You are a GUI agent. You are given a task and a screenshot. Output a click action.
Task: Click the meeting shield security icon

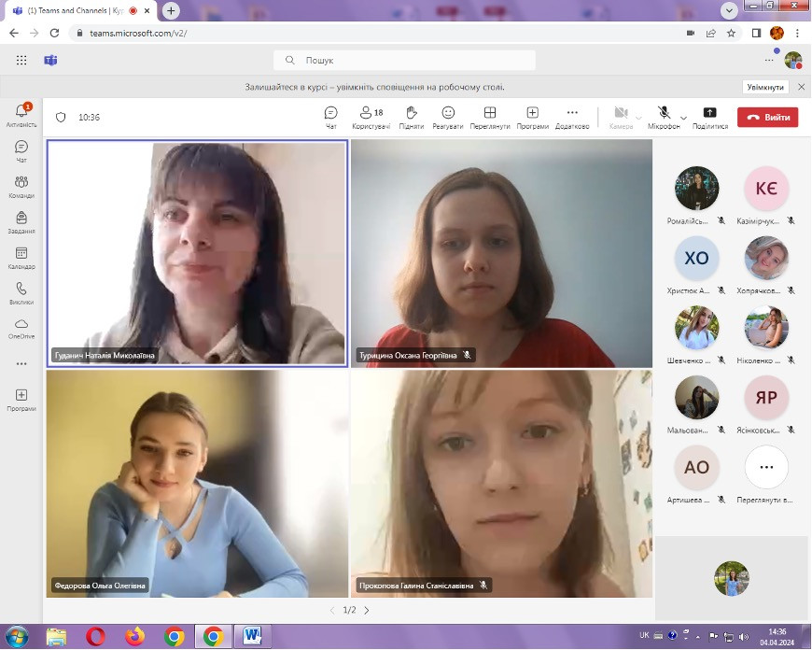click(x=61, y=117)
